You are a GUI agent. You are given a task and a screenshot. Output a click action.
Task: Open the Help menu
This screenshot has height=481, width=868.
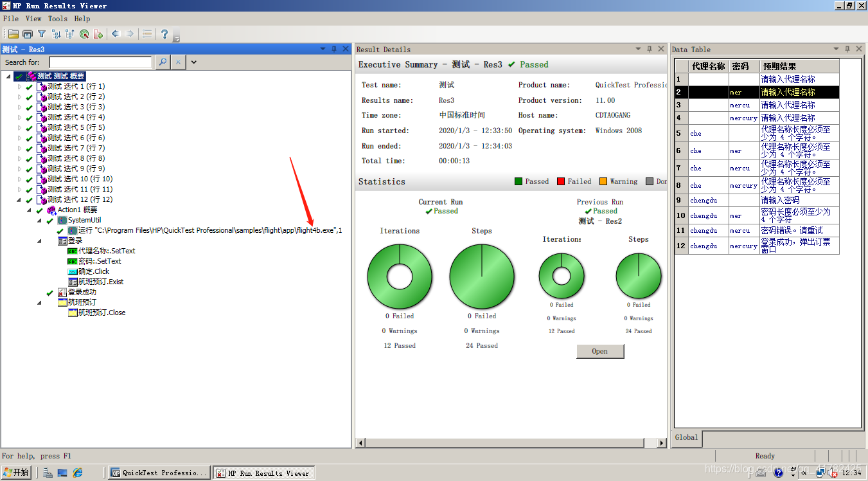click(x=82, y=19)
